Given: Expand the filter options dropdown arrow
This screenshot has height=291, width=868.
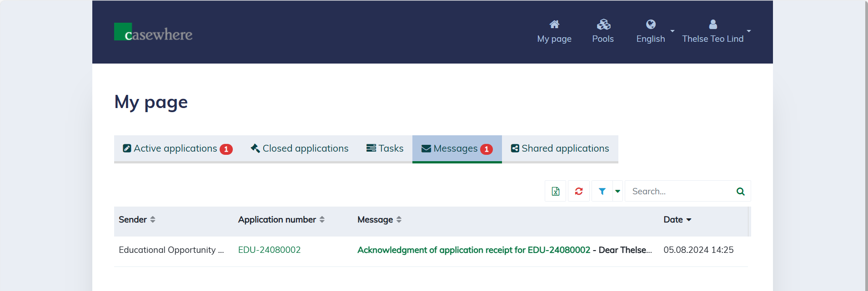Looking at the screenshot, I should (x=617, y=191).
